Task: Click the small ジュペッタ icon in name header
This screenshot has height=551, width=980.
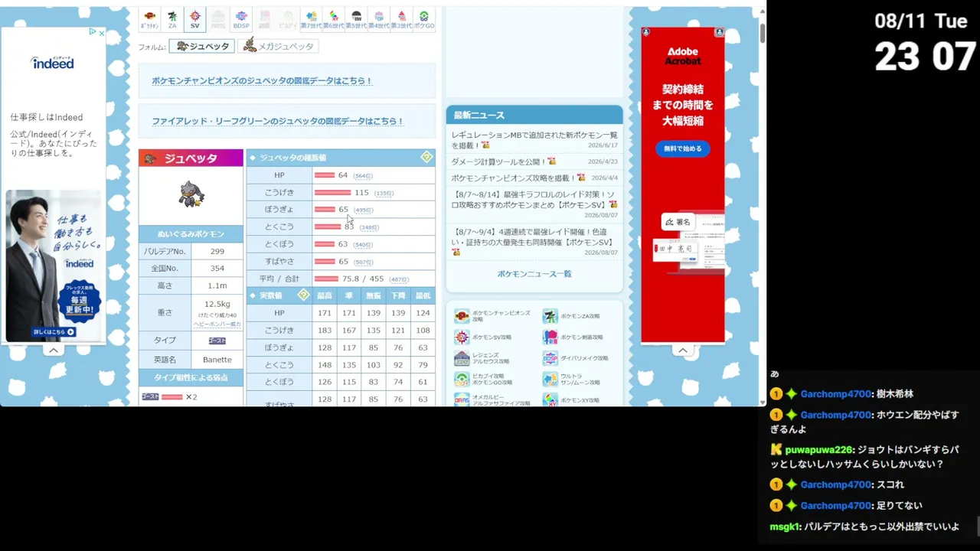Action: point(151,158)
